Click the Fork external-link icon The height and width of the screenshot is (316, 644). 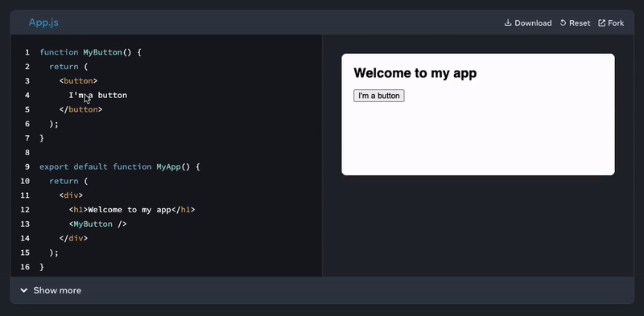click(601, 23)
